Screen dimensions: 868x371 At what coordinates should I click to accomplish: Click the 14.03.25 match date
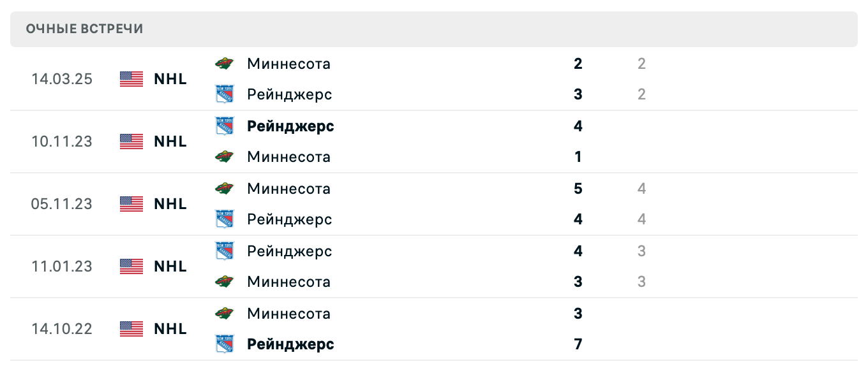tap(62, 79)
